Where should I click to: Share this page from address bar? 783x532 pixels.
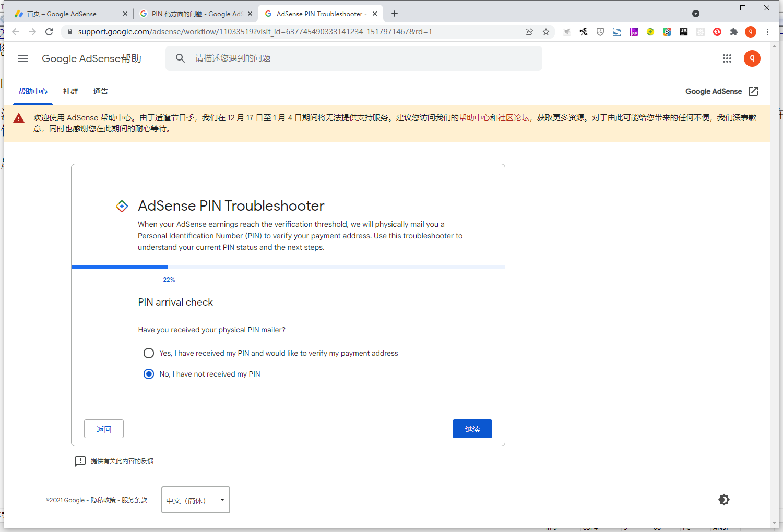(529, 32)
